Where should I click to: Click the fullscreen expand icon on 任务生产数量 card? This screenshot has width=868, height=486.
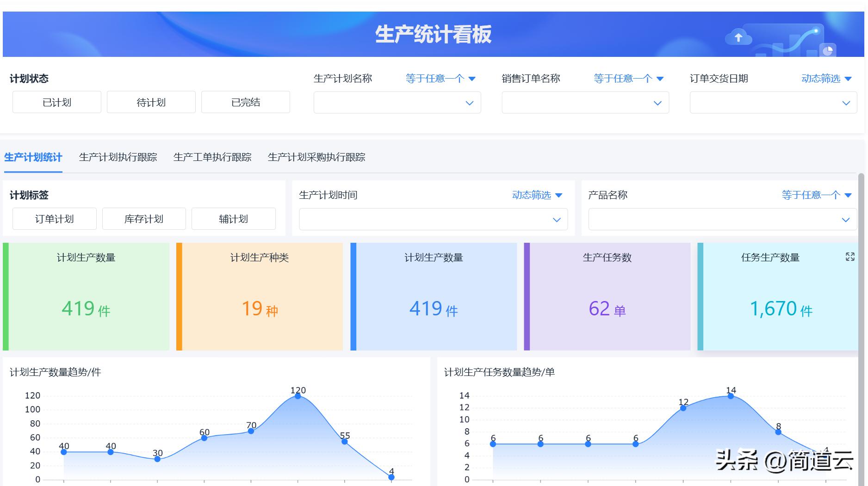[x=849, y=257]
